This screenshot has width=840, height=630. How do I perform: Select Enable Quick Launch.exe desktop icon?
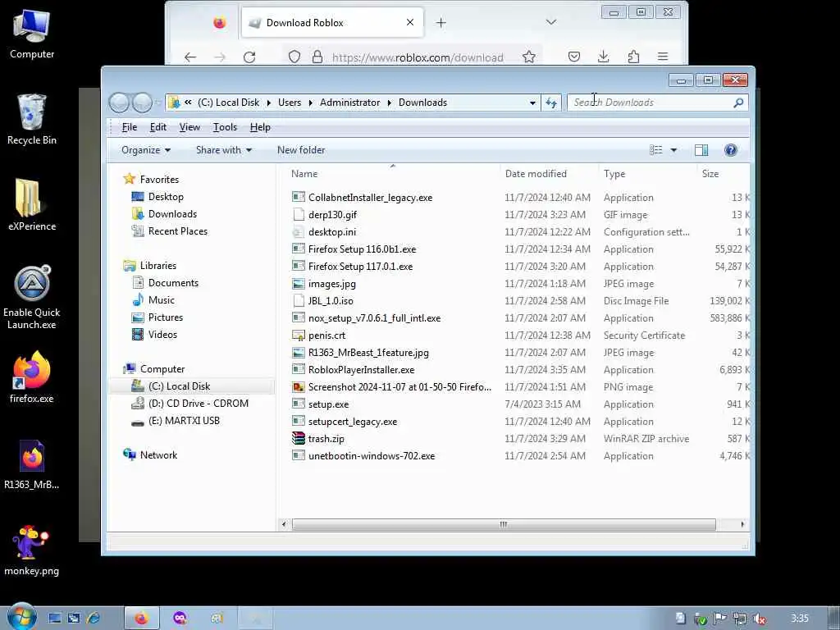pos(32,297)
